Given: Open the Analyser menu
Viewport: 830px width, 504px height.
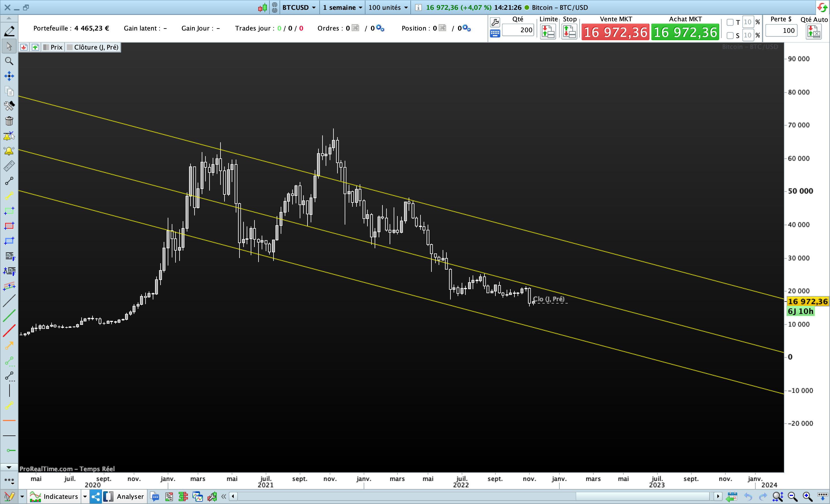Looking at the screenshot, I should 130,496.
